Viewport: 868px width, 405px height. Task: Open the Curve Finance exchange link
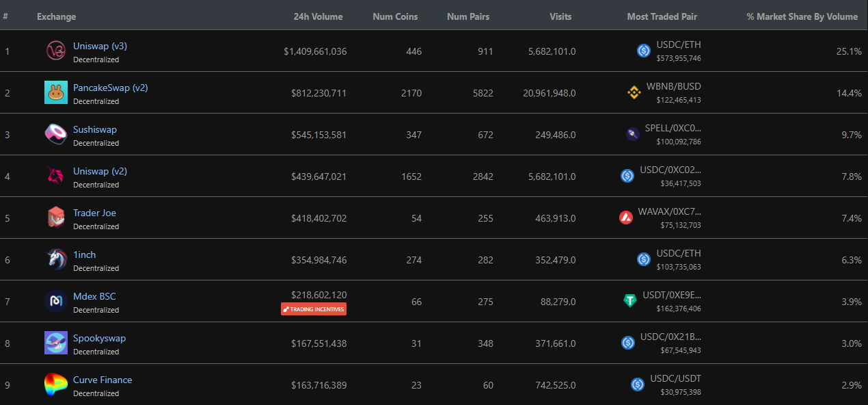pos(103,380)
